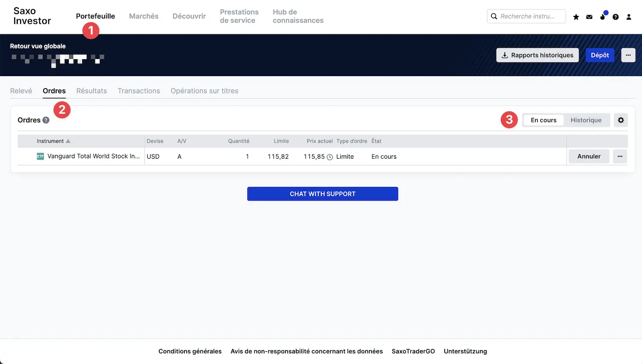642x364 pixels.
Task: Click the clock icon beside price 115,85
Action: click(x=330, y=157)
